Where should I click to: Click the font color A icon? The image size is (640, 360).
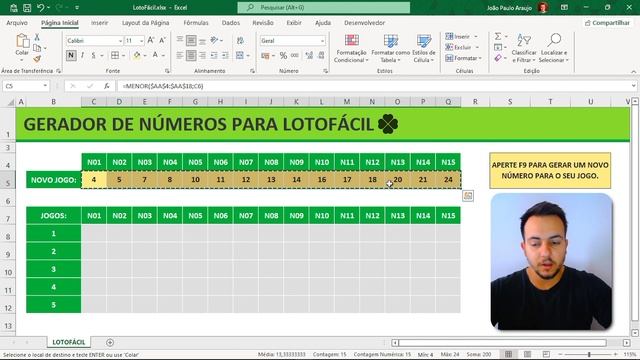[x=155, y=55]
